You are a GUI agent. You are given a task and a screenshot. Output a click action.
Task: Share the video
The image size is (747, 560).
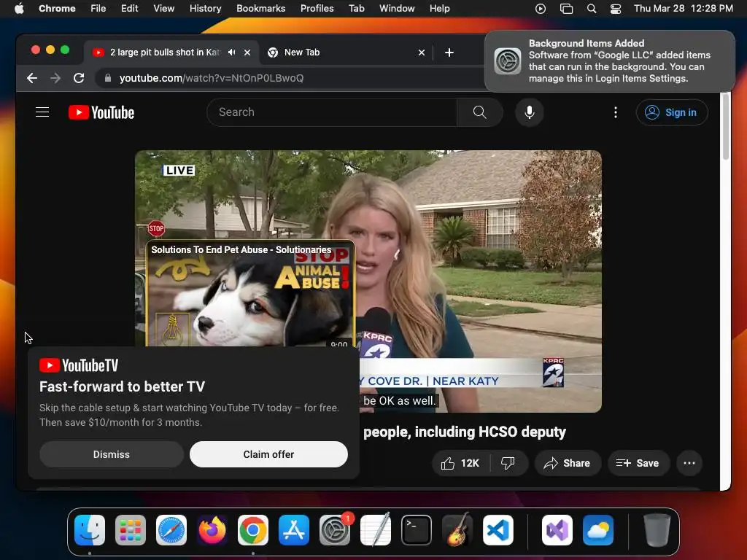(568, 463)
